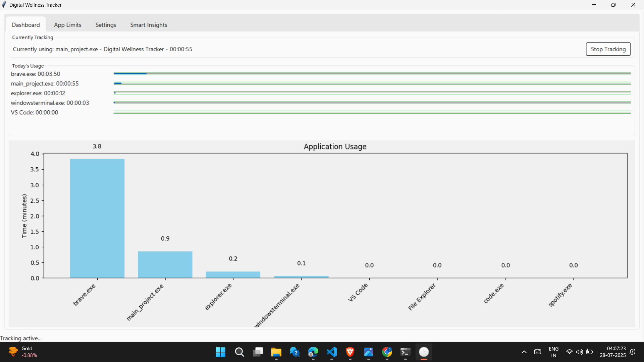Click the code.exe x-axis label
644x362 pixels.
point(494,293)
